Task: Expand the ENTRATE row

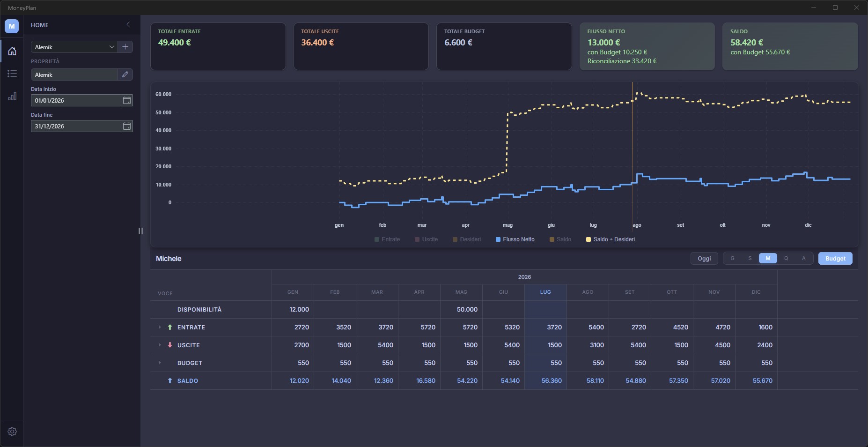Action: click(160, 327)
